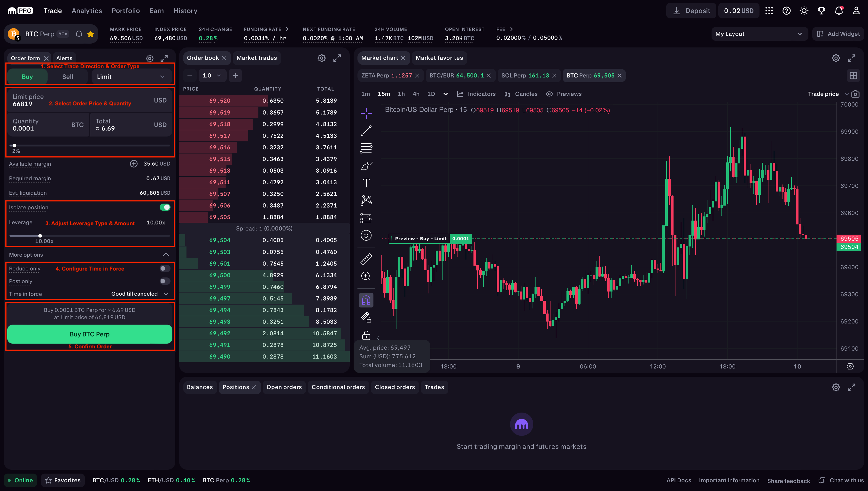Expand the Order form panel fullscreen
The image size is (868, 491).
click(x=164, y=58)
